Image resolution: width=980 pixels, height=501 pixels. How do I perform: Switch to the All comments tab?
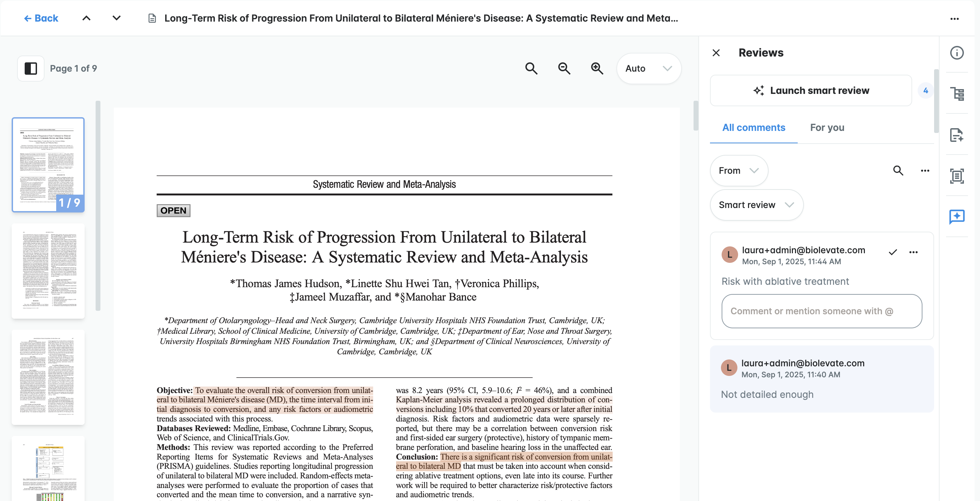tap(753, 127)
